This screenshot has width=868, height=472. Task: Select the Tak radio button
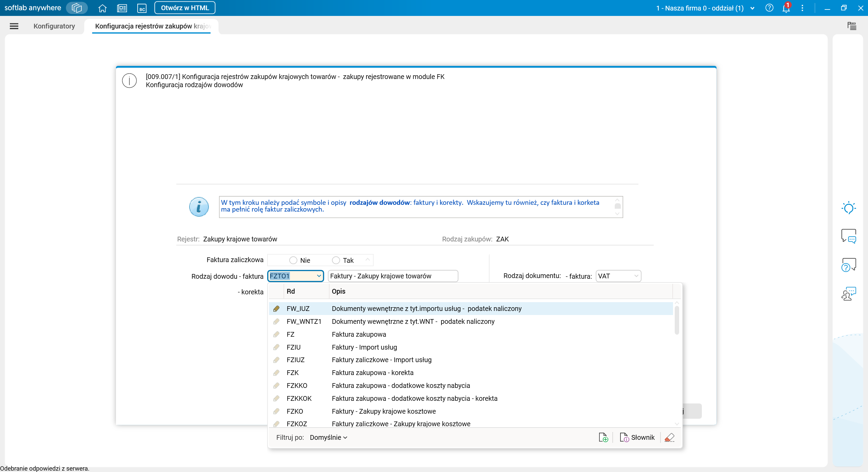[336, 260]
